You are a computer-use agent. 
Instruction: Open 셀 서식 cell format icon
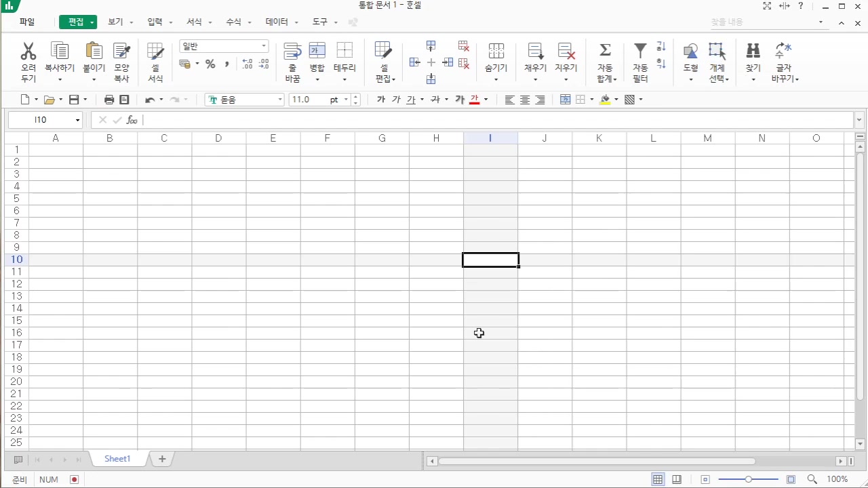pos(155,52)
